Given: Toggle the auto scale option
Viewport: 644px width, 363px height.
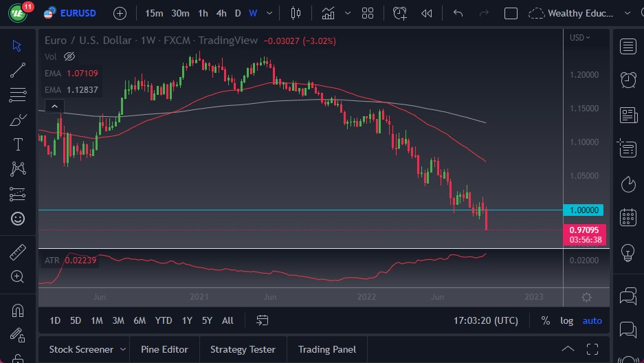Looking at the screenshot, I should tap(592, 320).
